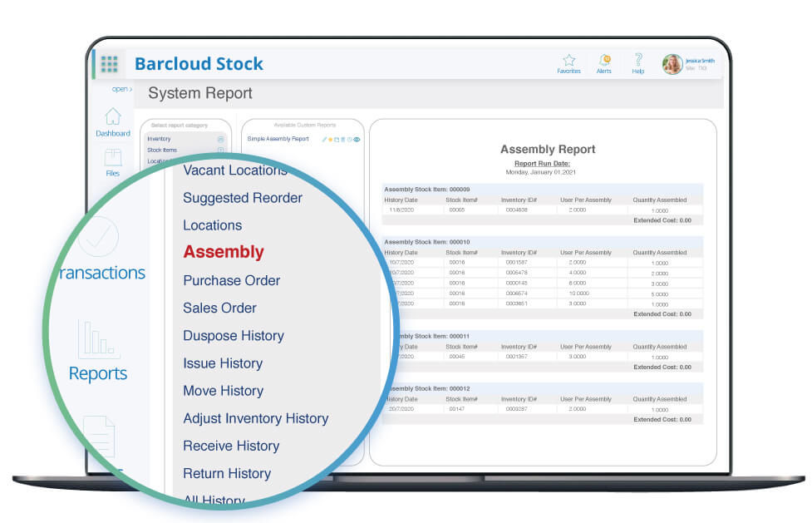
Task: Select highlighted Assembly report
Action: click(x=224, y=252)
